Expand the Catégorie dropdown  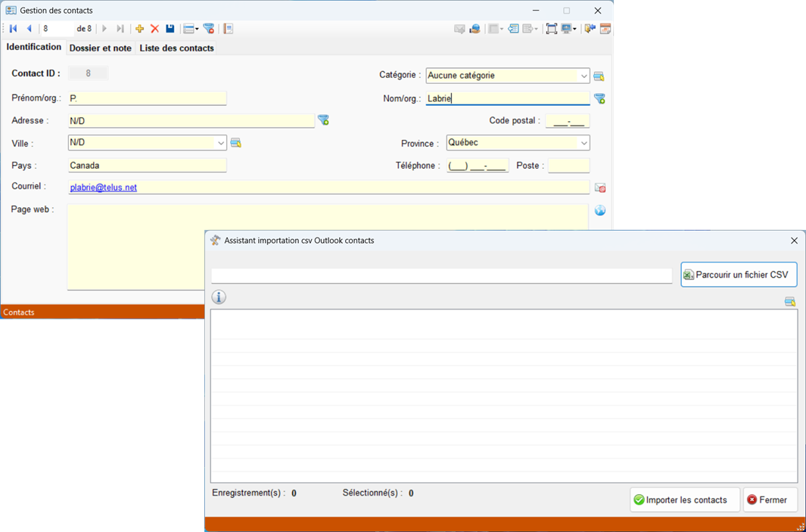(583, 76)
